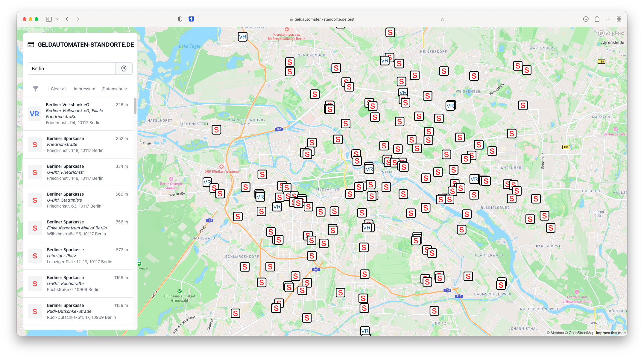The image size is (644, 358).
Task: Click the S logo of Leipziger Platz entry
Action: [x=35, y=256]
